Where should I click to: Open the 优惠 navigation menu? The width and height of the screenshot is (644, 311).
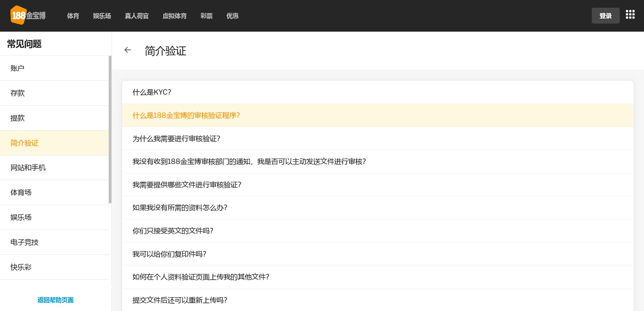click(232, 16)
